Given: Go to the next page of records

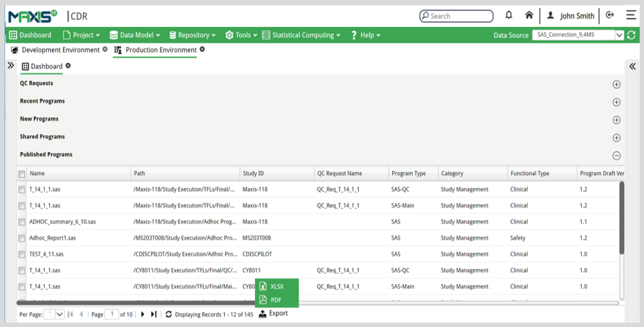Looking at the screenshot, I should (x=143, y=314).
